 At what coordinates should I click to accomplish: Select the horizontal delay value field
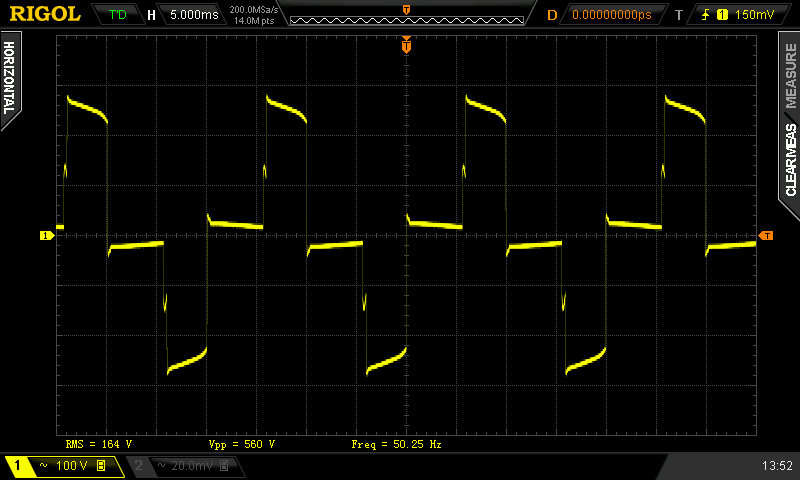[x=611, y=15]
